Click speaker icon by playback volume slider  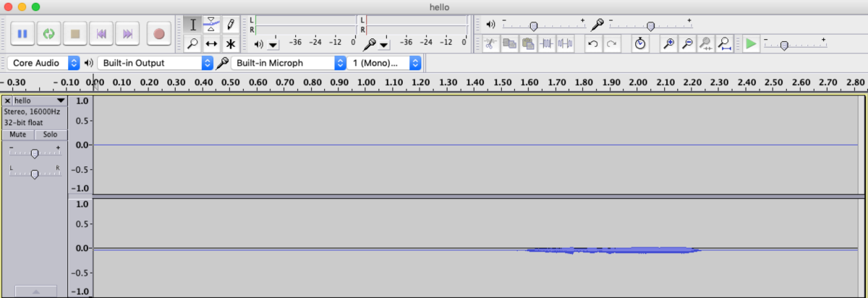pyautogui.click(x=490, y=25)
